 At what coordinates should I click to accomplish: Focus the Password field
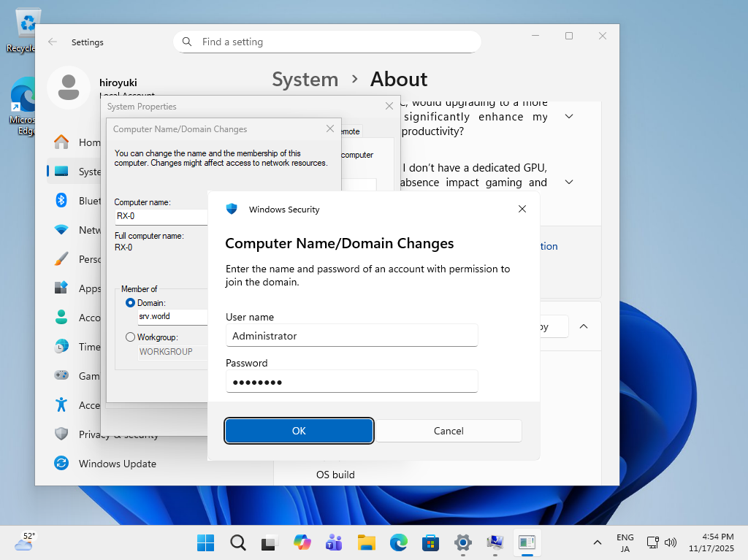click(x=351, y=382)
